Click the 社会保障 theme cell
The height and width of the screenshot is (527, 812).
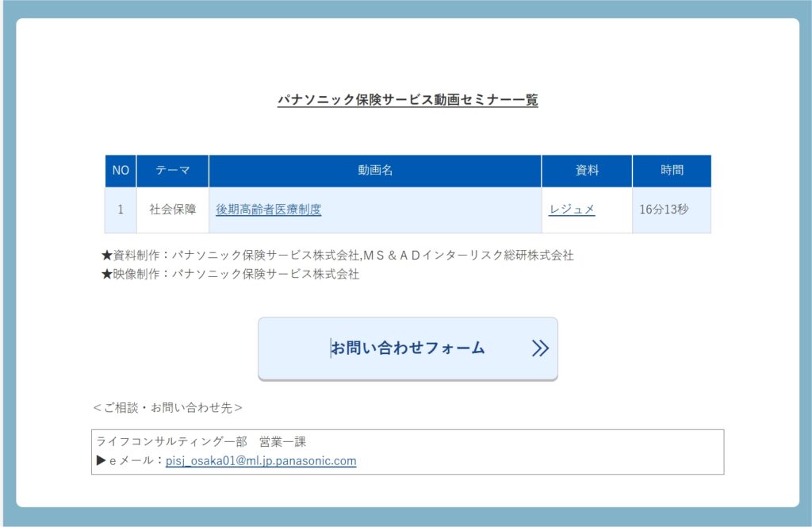click(x=173, y=210)
